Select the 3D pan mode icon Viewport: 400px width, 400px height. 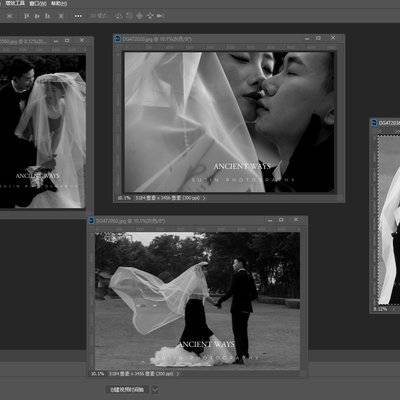coord(140,16)
